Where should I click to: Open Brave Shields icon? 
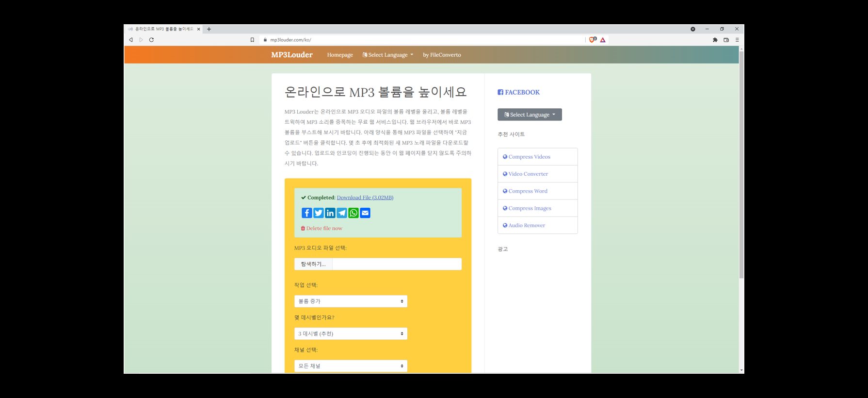pyautogui.click(x=593, y=40)
